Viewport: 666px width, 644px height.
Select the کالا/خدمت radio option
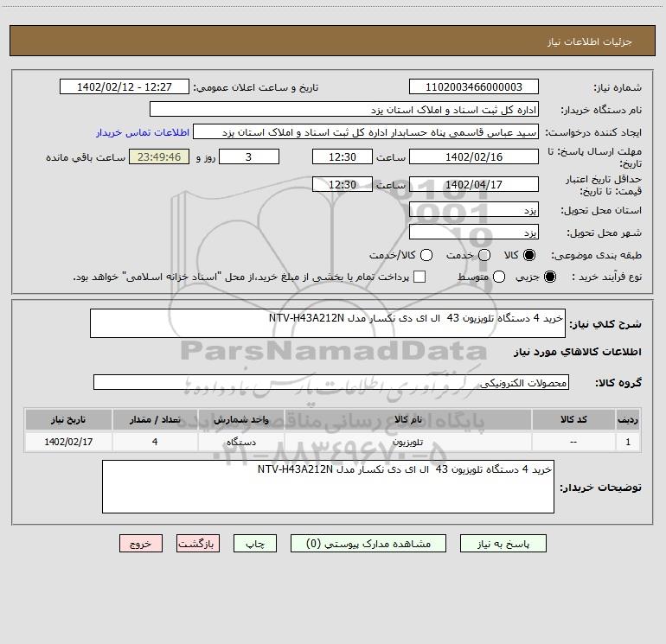[426, 255]
